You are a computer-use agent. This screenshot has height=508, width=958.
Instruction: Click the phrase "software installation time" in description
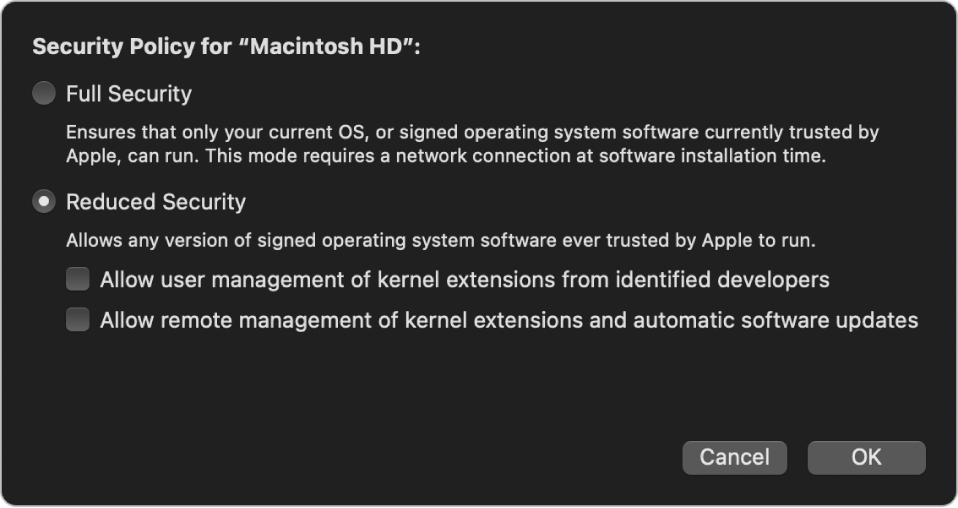tap(712, 156)
